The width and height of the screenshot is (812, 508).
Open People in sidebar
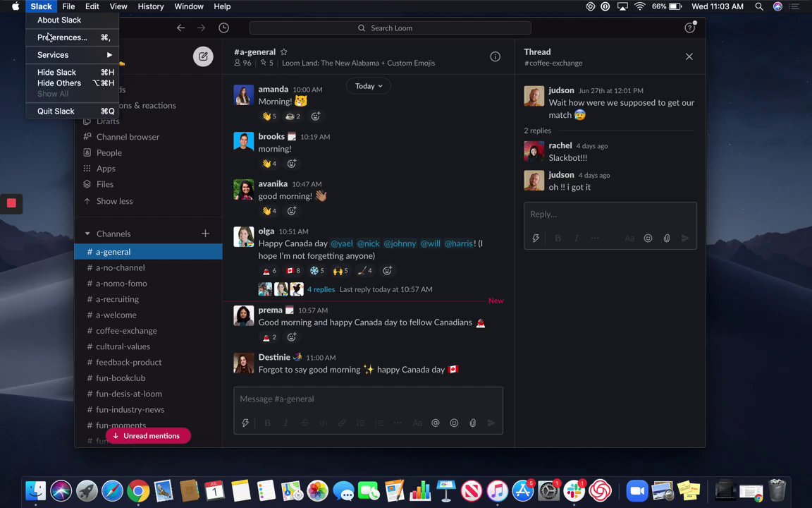click(x=109, y=153)
